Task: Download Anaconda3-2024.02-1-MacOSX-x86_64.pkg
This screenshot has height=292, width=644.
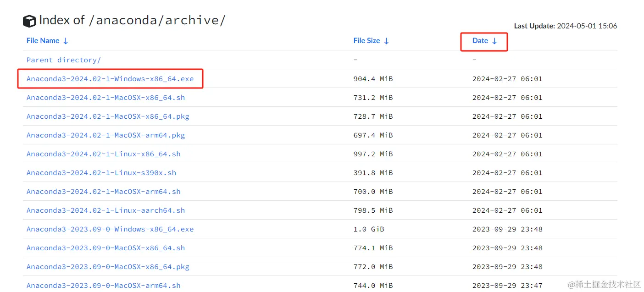Action: [108, 116]
